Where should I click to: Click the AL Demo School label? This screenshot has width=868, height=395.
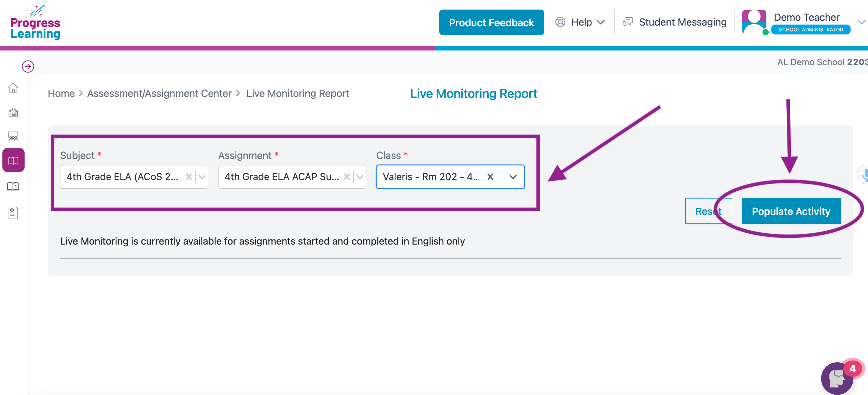pyautogui.click(x=822, y=62)
